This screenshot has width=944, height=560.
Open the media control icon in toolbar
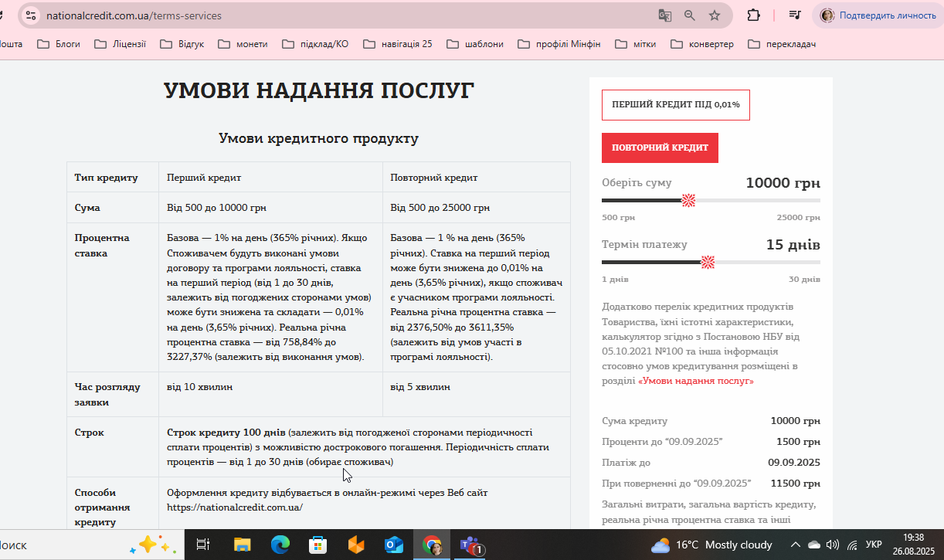click(795, 15)
